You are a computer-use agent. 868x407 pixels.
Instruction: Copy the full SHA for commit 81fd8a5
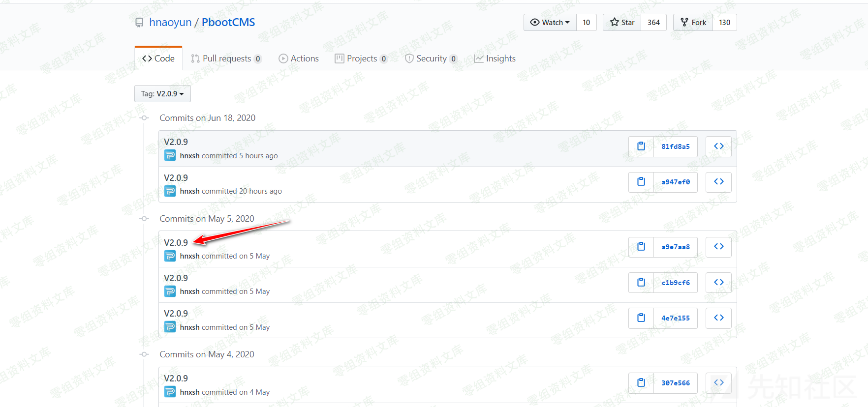[641, 146]
